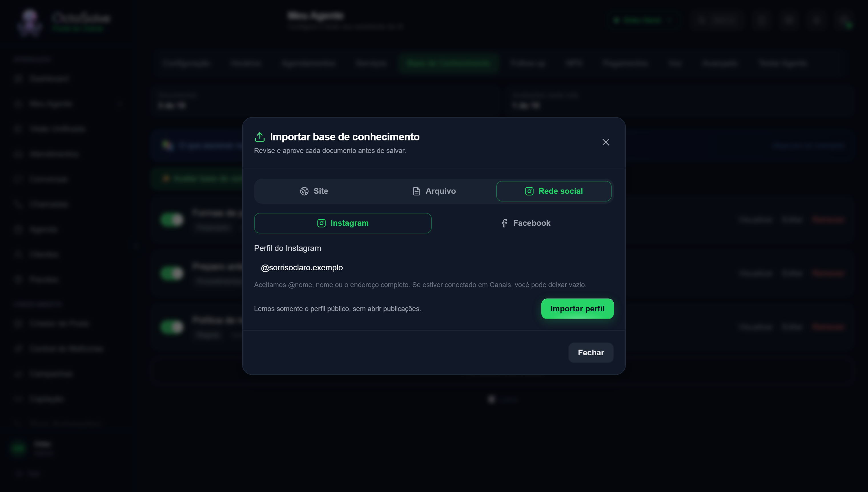Select the Rede social tab
Screen dimensions: 868x492
[554, 191]
